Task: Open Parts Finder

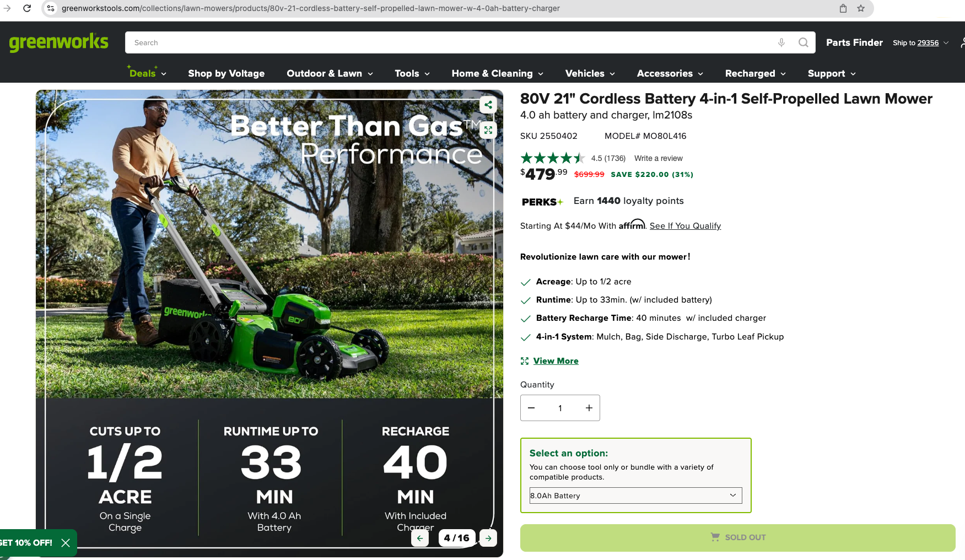Action: (x=854, y=42)
